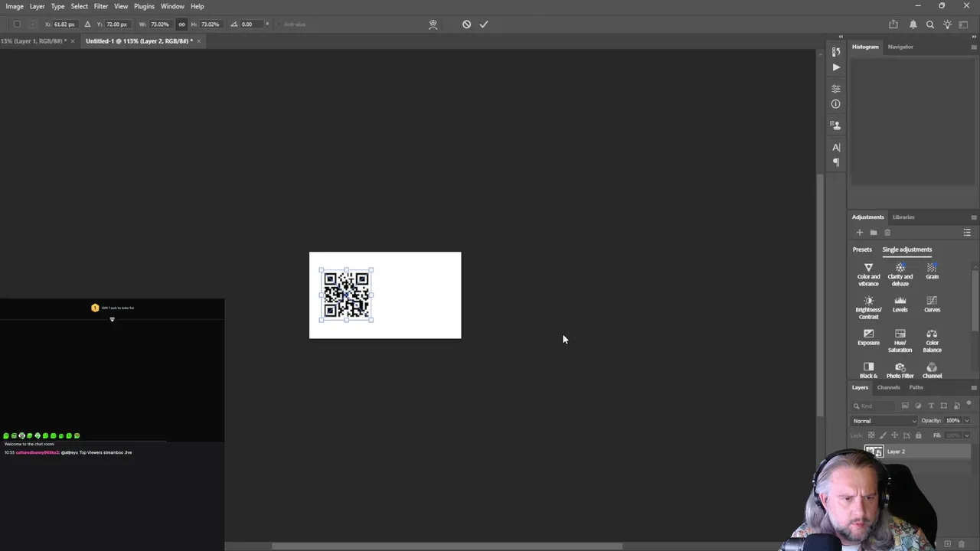Create adjustment preset folder icon
This screenshot has width=980, height=551.
click(874, 233)
